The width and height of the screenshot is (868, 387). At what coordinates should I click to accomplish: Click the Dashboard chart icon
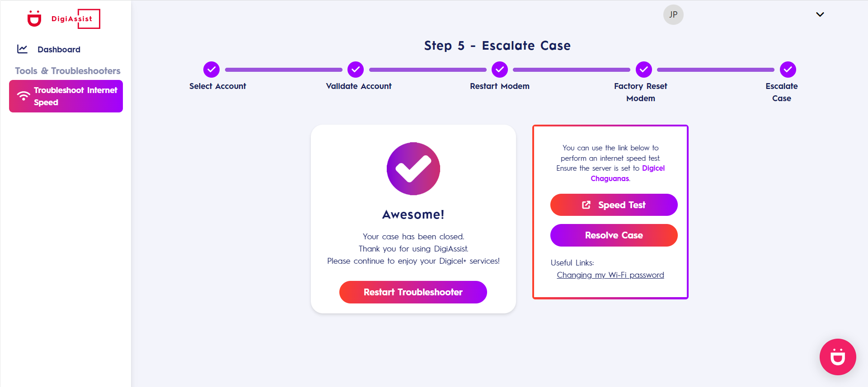click(x=22, y=49)
